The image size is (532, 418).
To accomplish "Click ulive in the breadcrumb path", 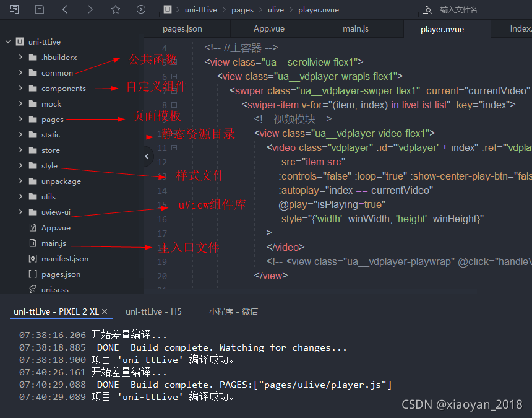I will [x=275, y=10].
